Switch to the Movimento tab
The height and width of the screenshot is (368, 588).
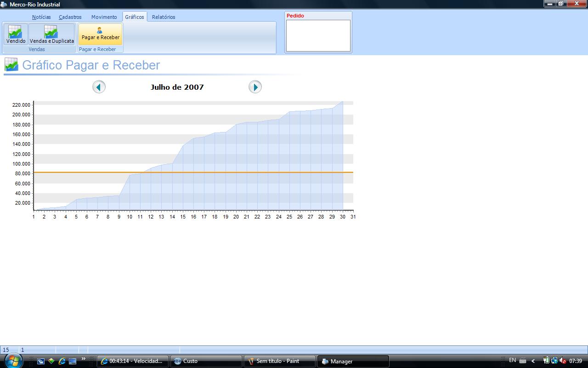[x=104, y=17]
